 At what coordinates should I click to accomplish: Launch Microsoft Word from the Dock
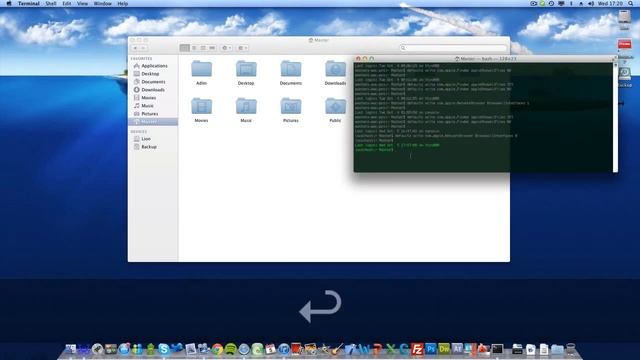tap(364, 349)
